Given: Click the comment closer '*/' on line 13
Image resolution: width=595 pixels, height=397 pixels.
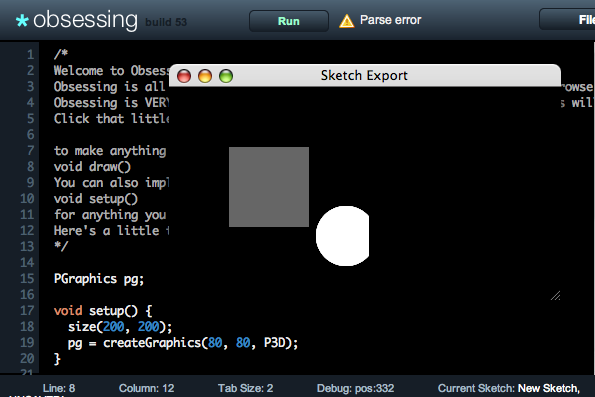Looking at the screenshot, I should (61, 246).
